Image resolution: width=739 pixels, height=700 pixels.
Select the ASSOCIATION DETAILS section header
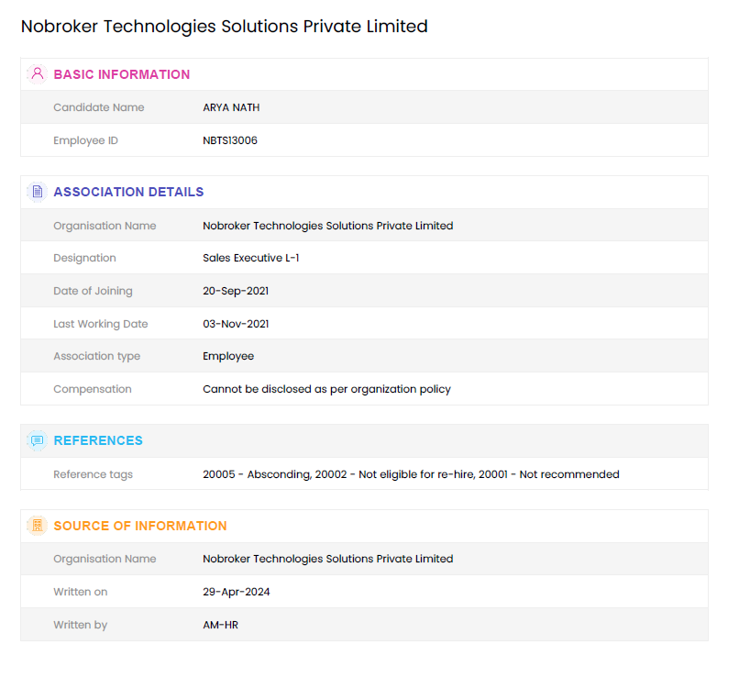(x=128, y=192)
